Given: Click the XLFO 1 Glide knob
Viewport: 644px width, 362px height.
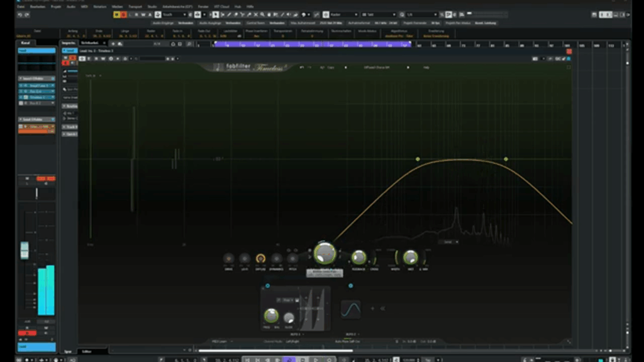Looking at the screenshot, I should click(x=289, y=317).
